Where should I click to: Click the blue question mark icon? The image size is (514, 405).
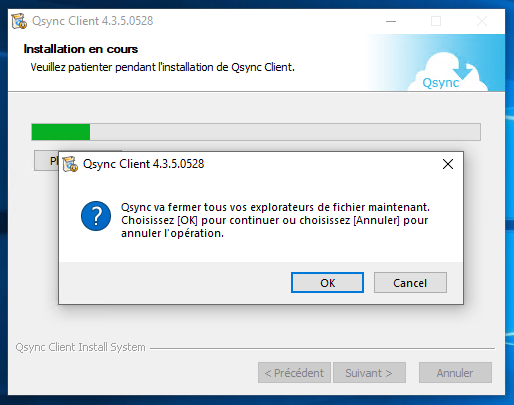[x=96, y=216]
